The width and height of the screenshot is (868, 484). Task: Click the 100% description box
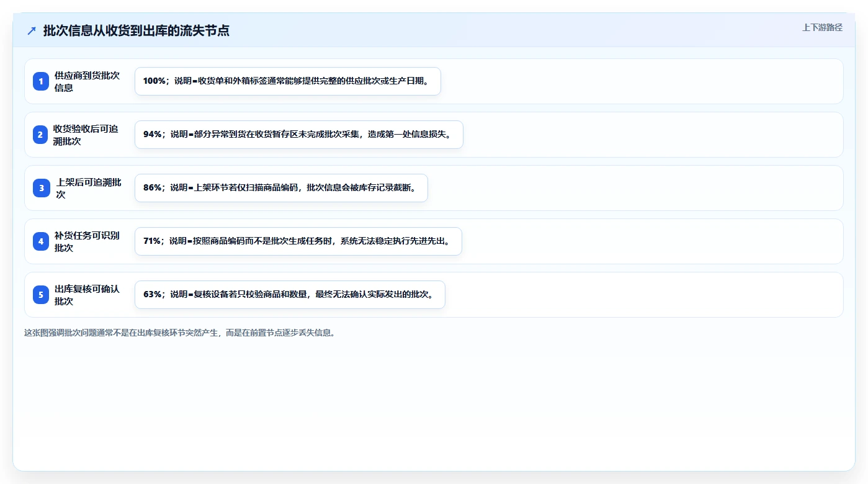tap(288, 81)
